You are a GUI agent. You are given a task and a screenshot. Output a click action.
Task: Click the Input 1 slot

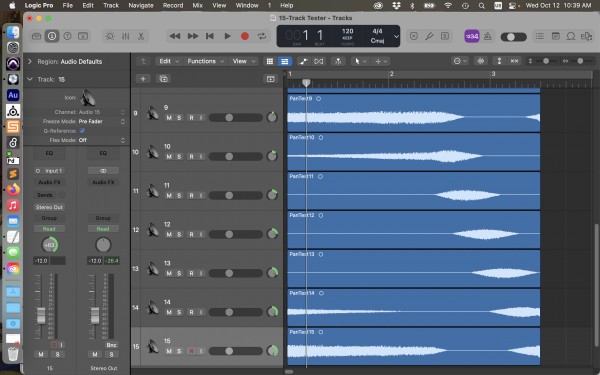(49, 171)
